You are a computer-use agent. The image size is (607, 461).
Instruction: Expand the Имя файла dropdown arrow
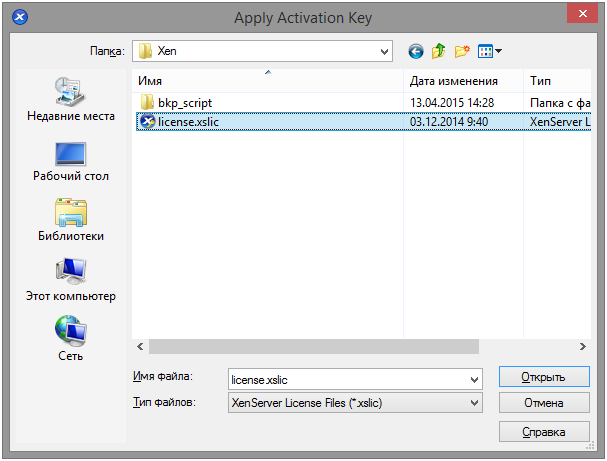(475, 380)
